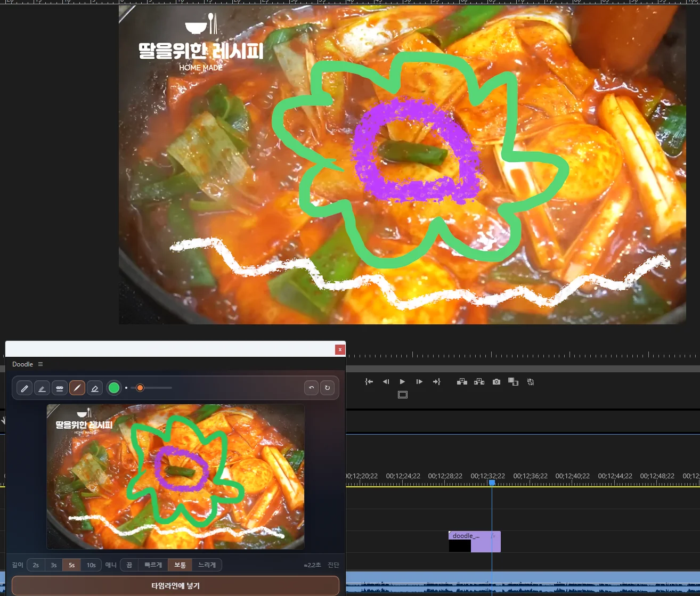Set doodle length to 10s
700x596 pixels.
point(91,565)
